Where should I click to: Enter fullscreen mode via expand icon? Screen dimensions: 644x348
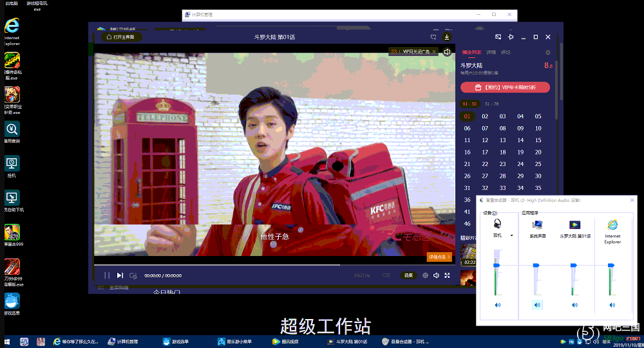click(x=448, y=275)
